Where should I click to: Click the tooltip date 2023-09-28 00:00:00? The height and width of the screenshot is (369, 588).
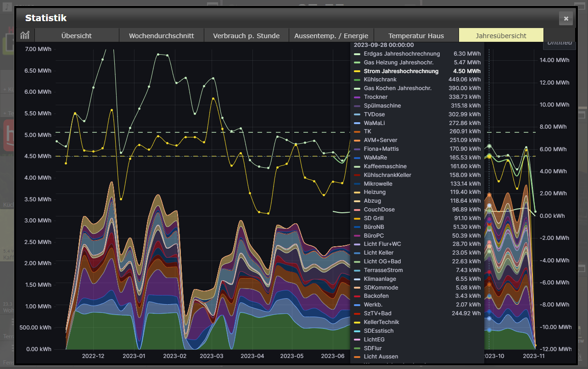point(384,45)
